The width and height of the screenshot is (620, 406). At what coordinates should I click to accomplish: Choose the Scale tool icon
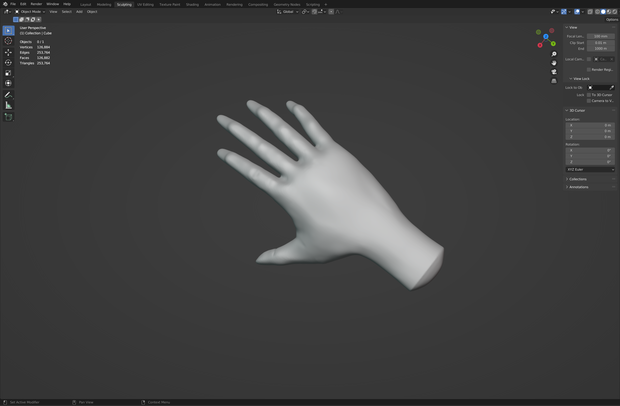click(x=8, y=73)
